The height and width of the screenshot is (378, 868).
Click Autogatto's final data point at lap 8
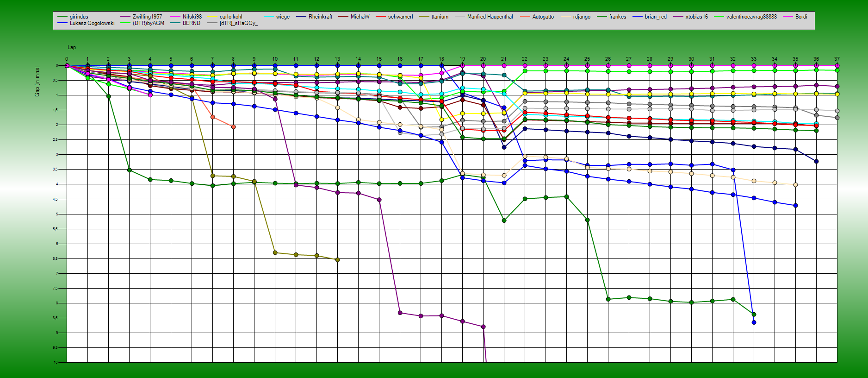pyautogui.click(x=233, y=126)
